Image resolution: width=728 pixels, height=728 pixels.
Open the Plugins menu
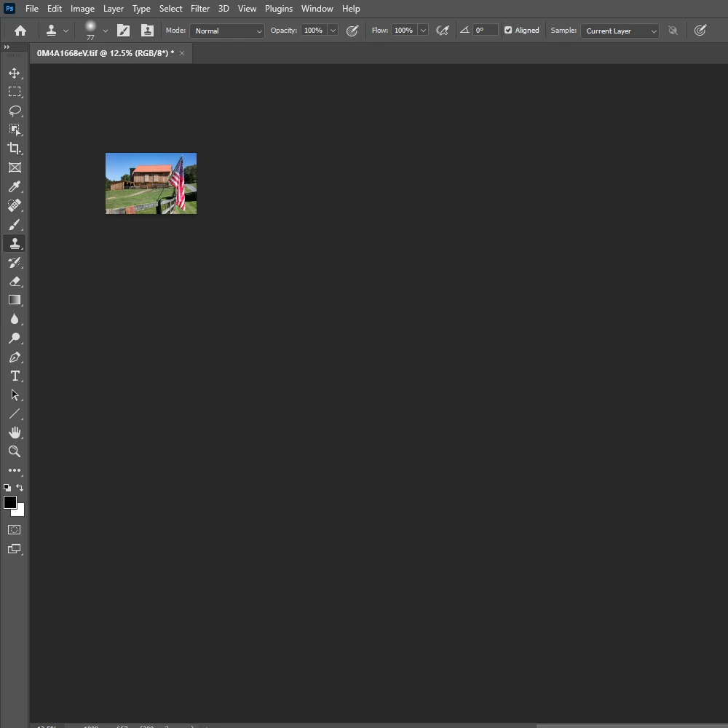(x=279, y=8)
